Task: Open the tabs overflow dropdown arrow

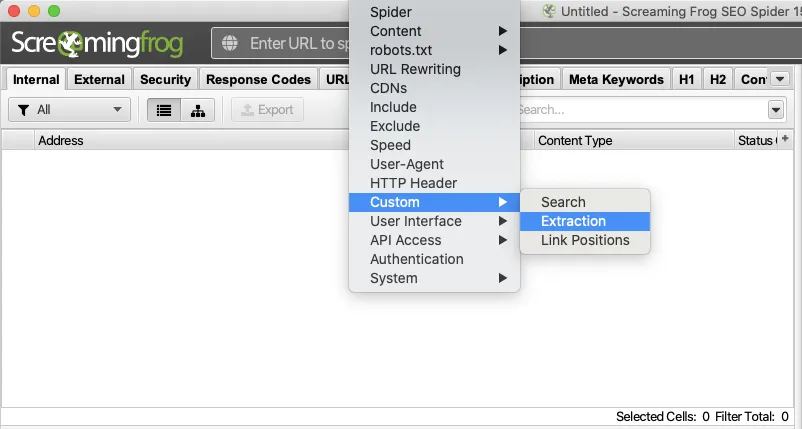Action: click(x=780, y=79)
